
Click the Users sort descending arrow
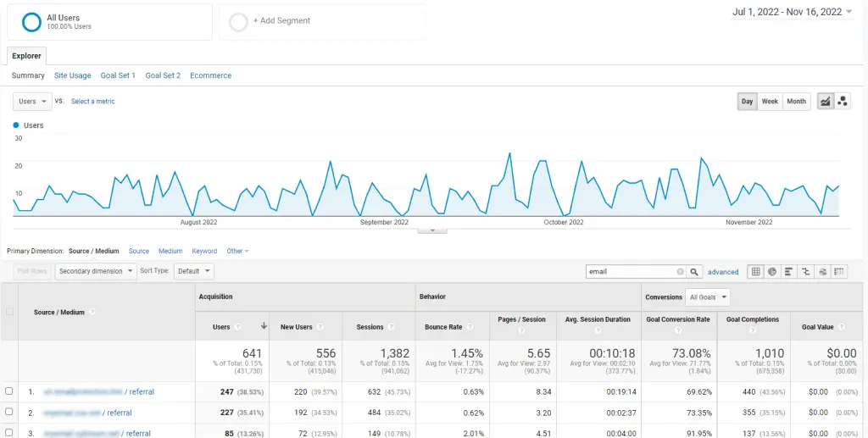(264, 326)
